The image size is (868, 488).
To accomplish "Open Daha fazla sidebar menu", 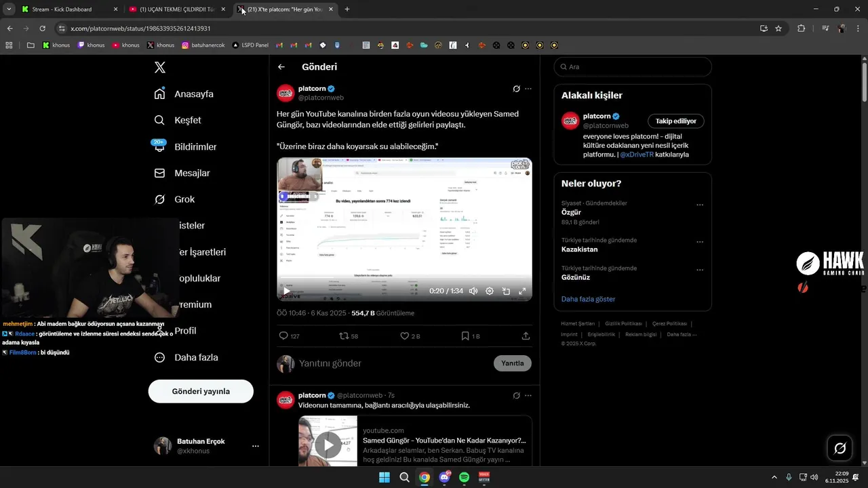I will coord(186,357).
